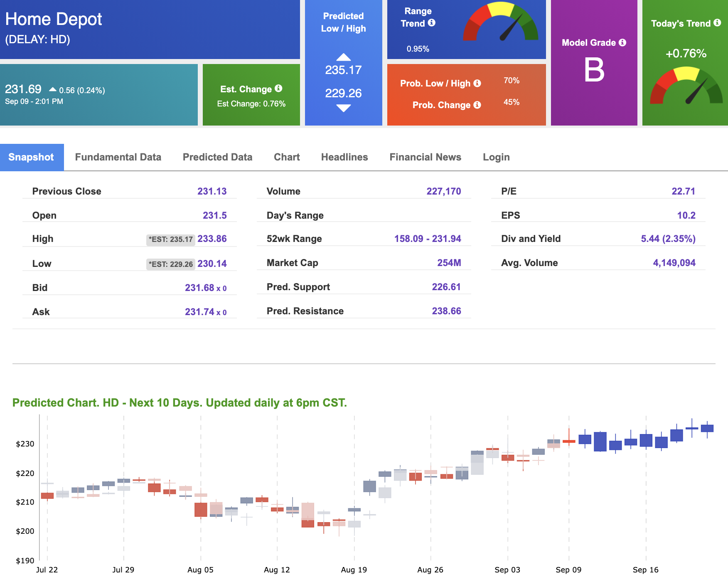The height and width of the screenshot is (582, 728).
Task: Click the Aug 19 date label on chart
Action: coord(354,570)
